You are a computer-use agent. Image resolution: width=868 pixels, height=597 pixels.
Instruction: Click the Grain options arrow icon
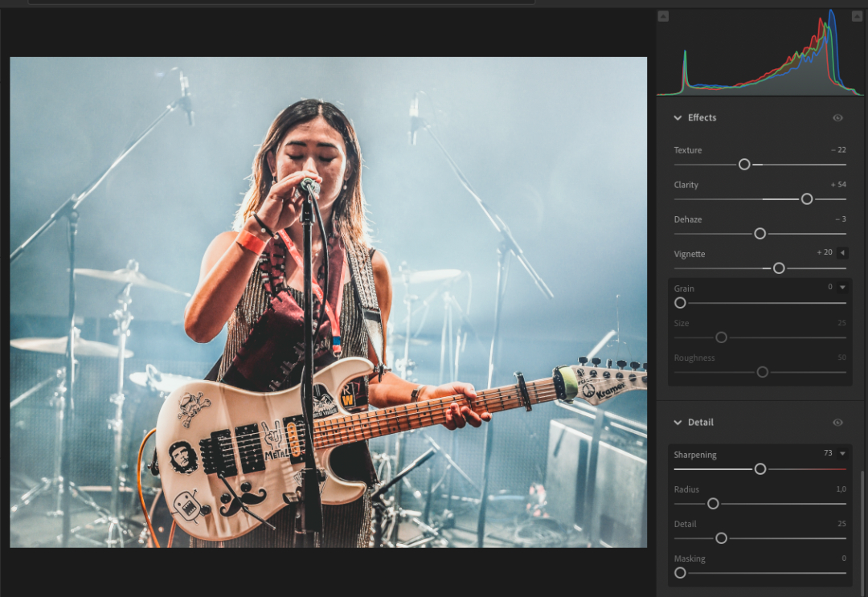pyautogui.click(x=844, y=288)
